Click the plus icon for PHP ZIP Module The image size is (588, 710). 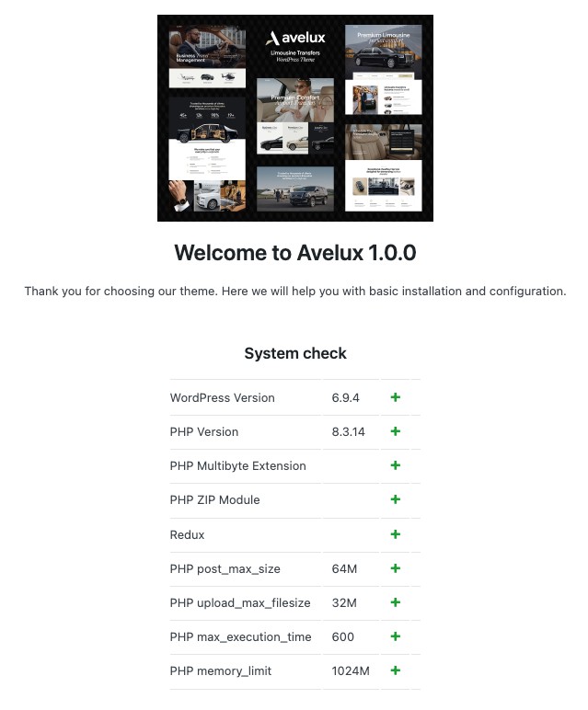point(396,499)
